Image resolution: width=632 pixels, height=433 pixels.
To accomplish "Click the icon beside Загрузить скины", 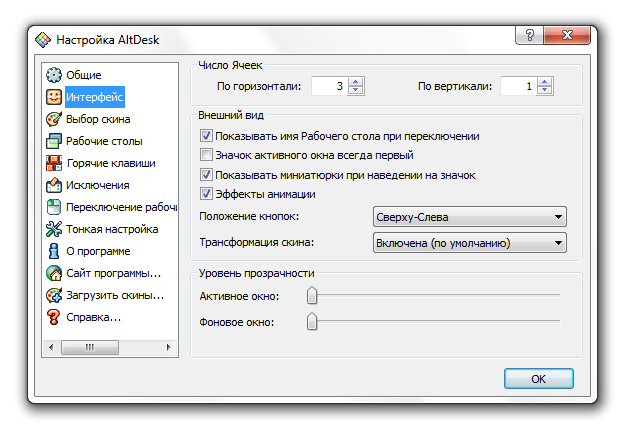I will tap(54, 295).
